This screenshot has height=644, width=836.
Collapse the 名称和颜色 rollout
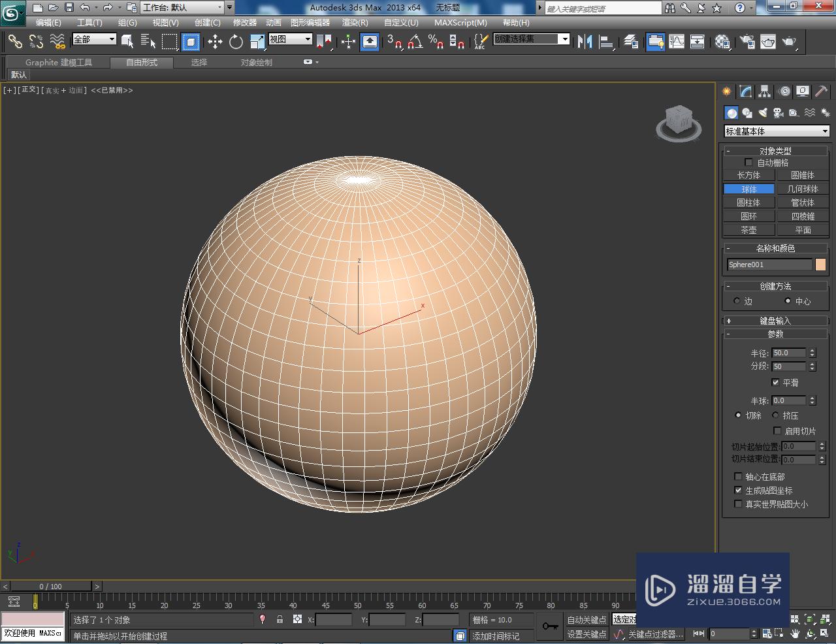click(775, 248)
